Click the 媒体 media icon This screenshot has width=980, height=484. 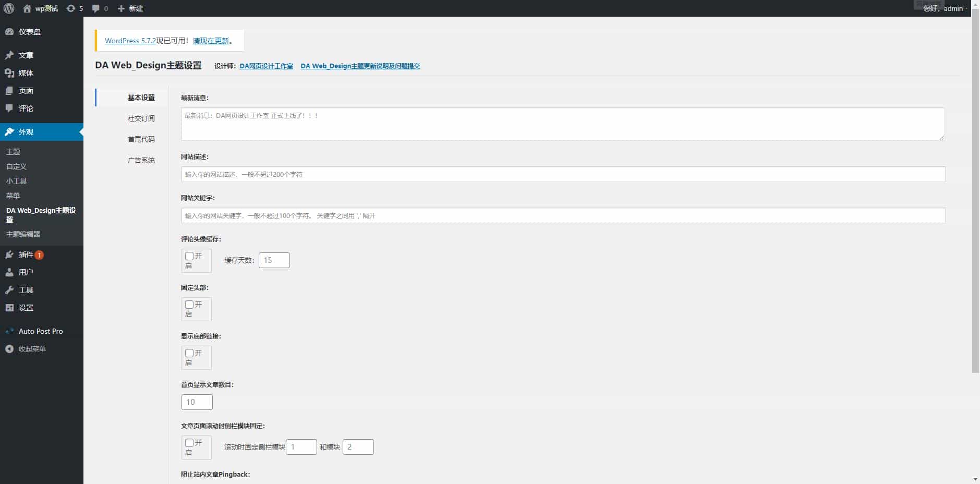[9, 73]
